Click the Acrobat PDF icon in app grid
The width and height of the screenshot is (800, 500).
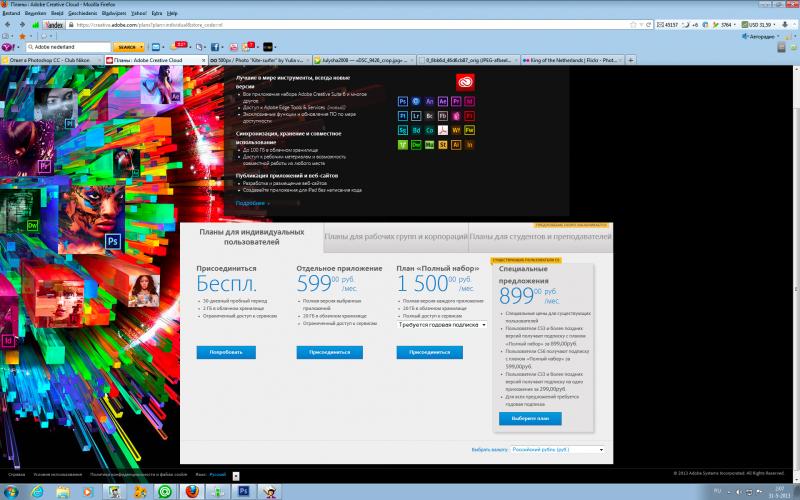[443, 130]
